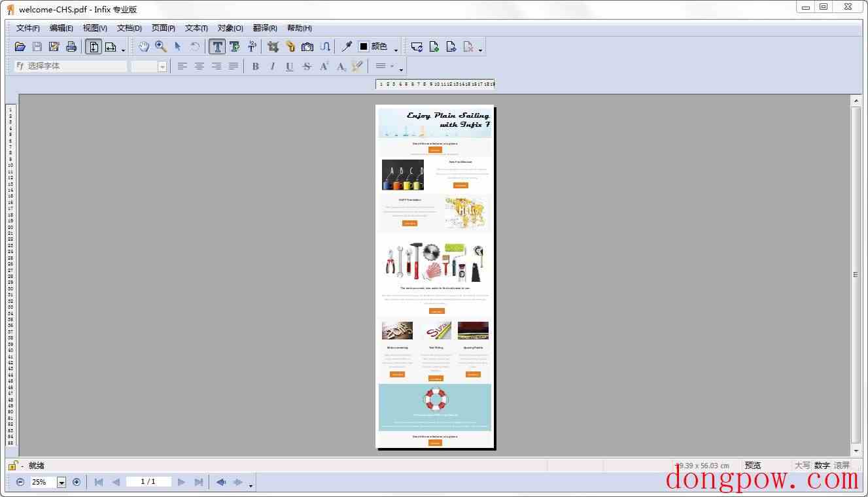Justify text alignment
Screen dimensions: 868x497
click(233, 66)
